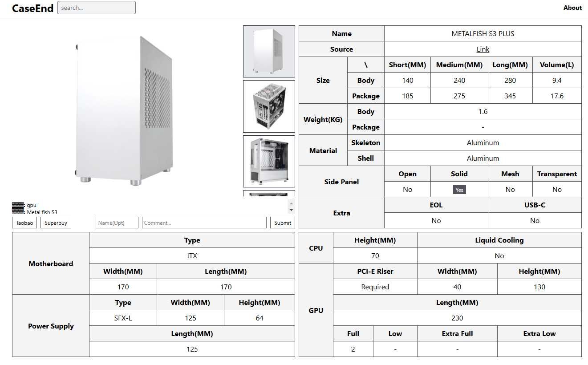Click the Body medium size value 240

[x=459, y=80]
